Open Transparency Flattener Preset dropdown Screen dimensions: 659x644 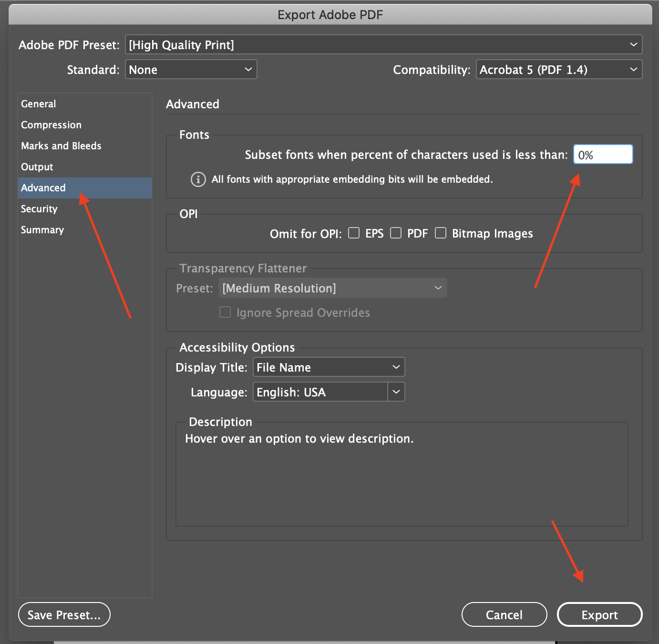(333, 288)
